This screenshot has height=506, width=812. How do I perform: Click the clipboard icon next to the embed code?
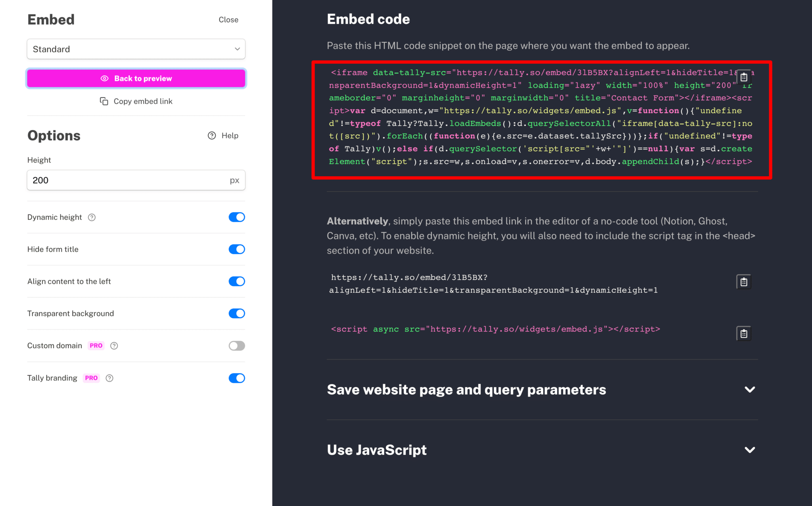click(x=743, y=77)
